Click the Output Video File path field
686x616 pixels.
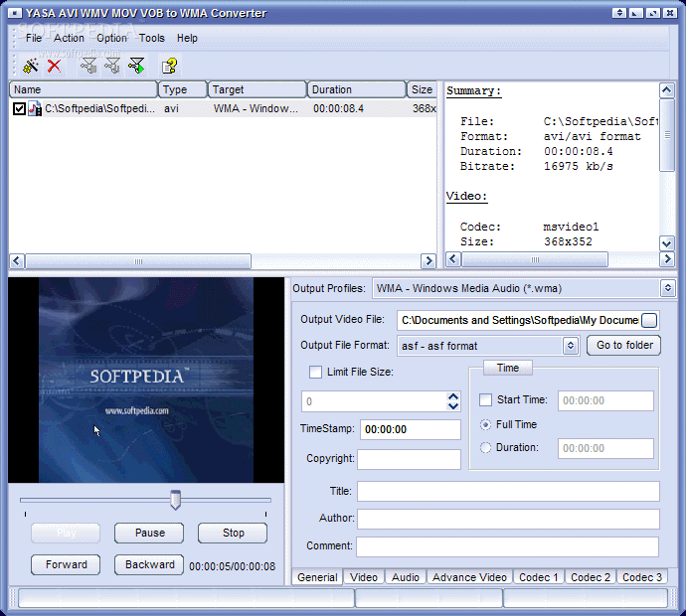click(x=519, y=321)
